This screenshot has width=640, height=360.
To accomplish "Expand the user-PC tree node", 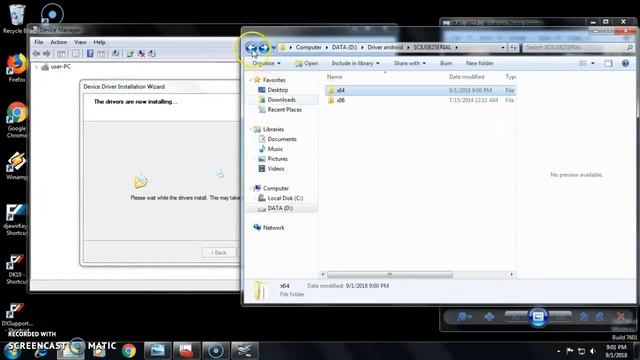I will coord(37,67).
